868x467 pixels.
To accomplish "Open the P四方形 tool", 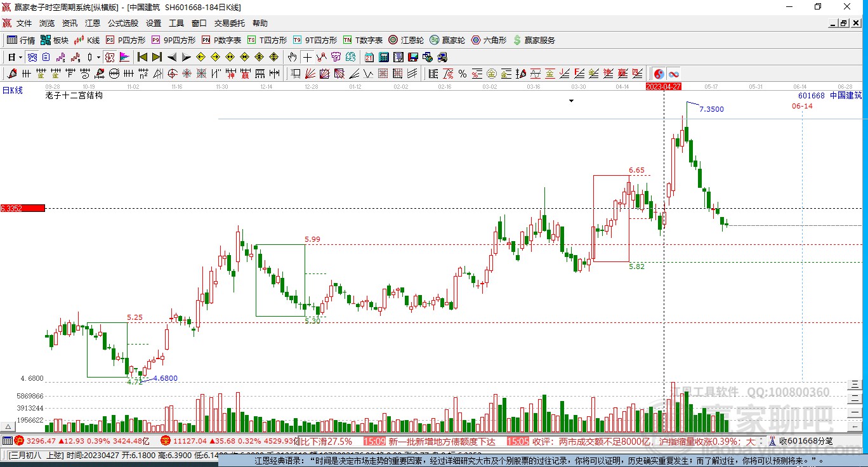I will (125, 40).
